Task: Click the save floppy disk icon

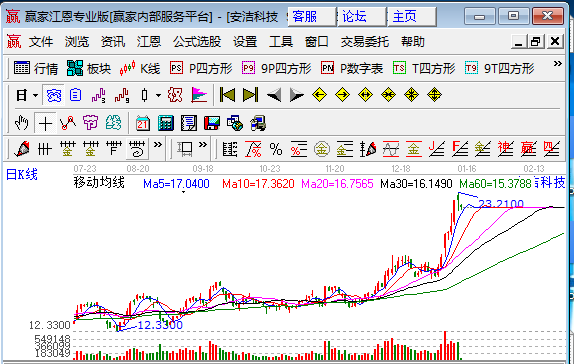Action: click(x=212, y=123)
